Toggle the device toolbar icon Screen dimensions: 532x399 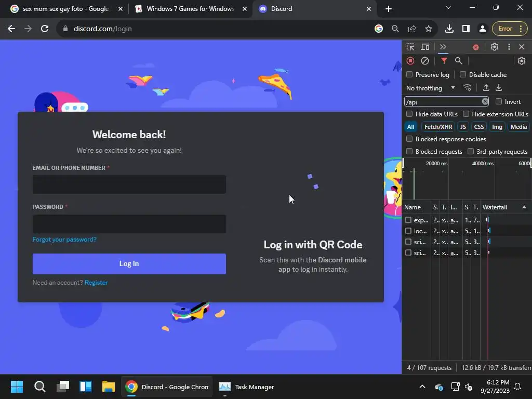pos(425,47)
